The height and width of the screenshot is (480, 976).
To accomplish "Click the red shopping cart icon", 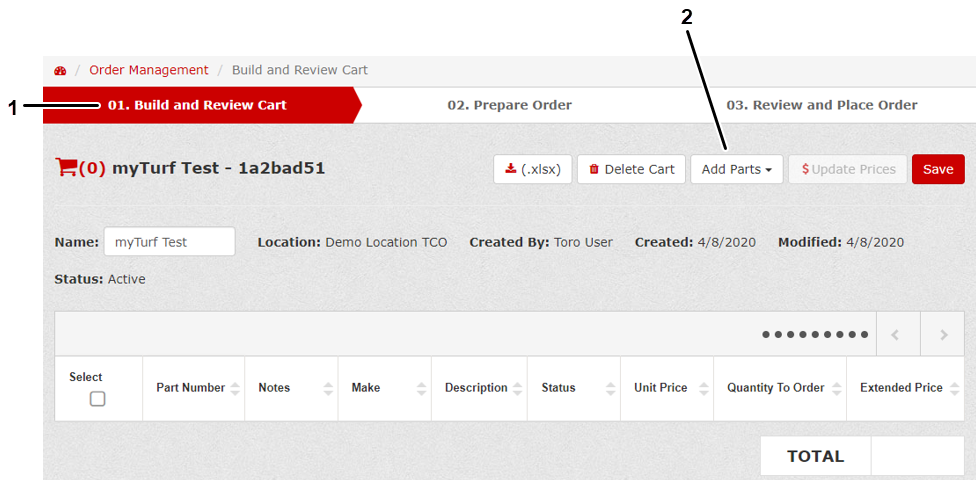I will [66, 168].
